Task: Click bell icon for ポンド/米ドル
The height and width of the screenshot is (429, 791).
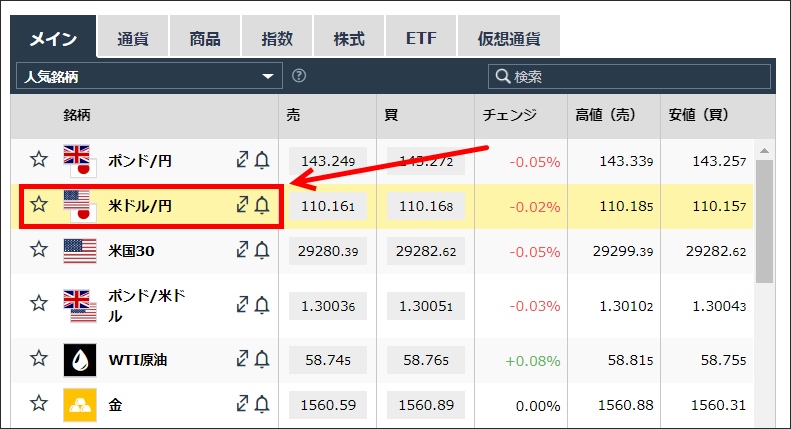Action: tap(262, 305)
